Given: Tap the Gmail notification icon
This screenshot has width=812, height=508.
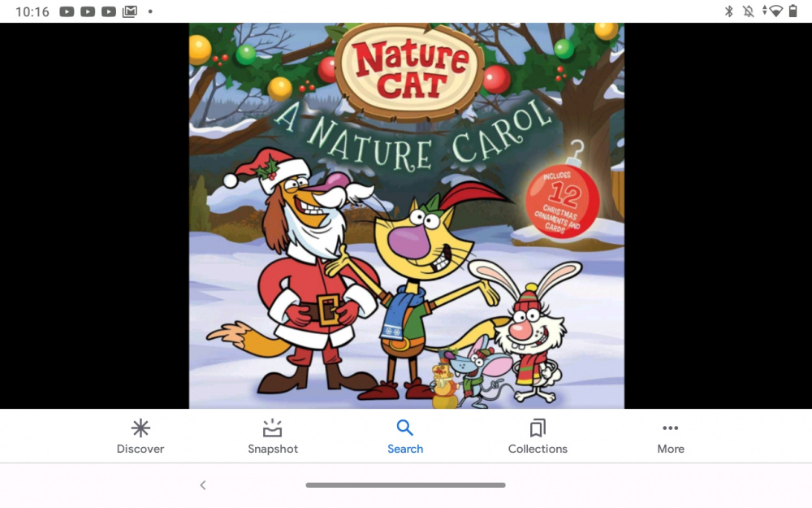Looking at the screenshot, I should coord(129,11).
